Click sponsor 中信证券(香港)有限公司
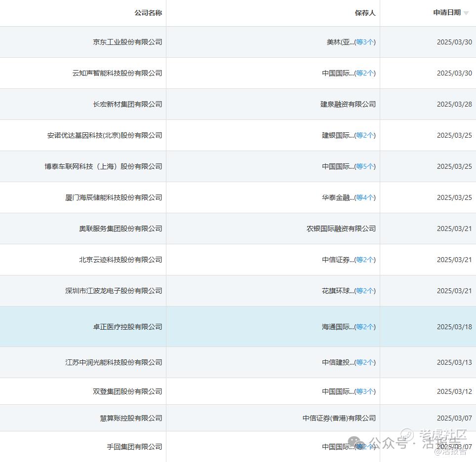 (x=339, y=418)
